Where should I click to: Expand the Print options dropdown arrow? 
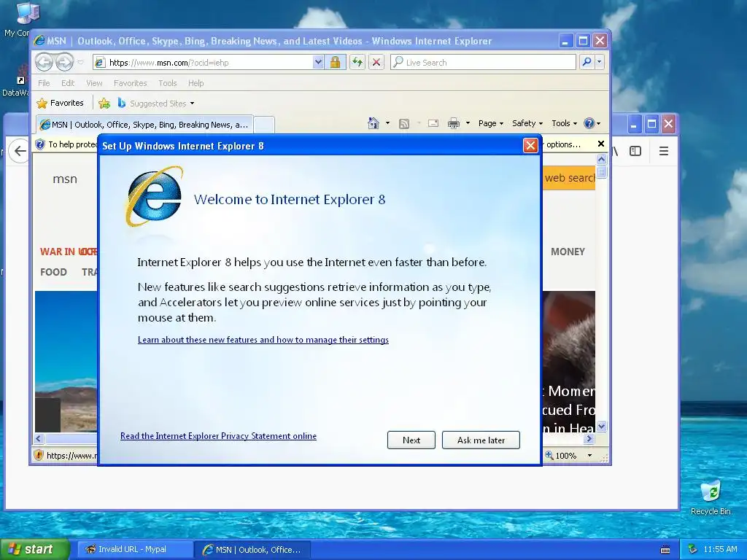pos(468,123)
